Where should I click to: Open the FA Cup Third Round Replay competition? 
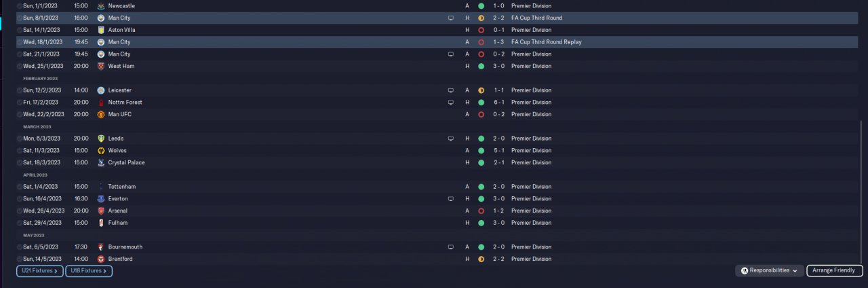tap(546, 42)
